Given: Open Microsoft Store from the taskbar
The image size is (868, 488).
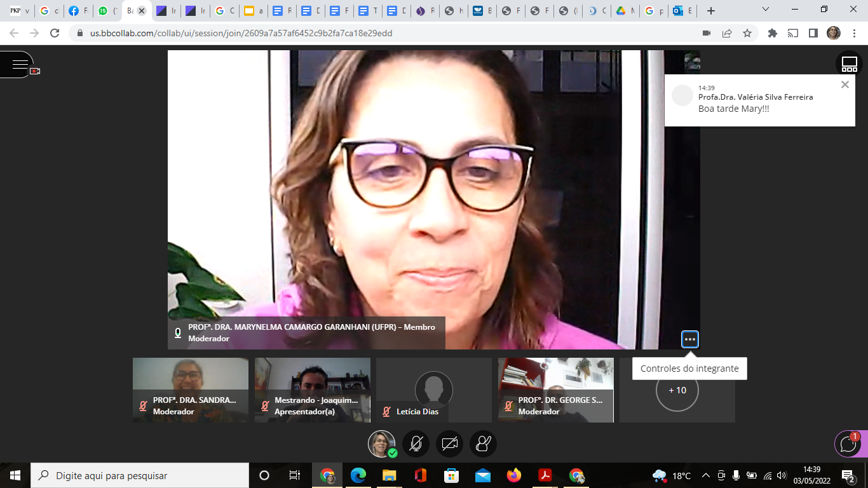Looking at the screenshot, I should (x=451, y=475).
